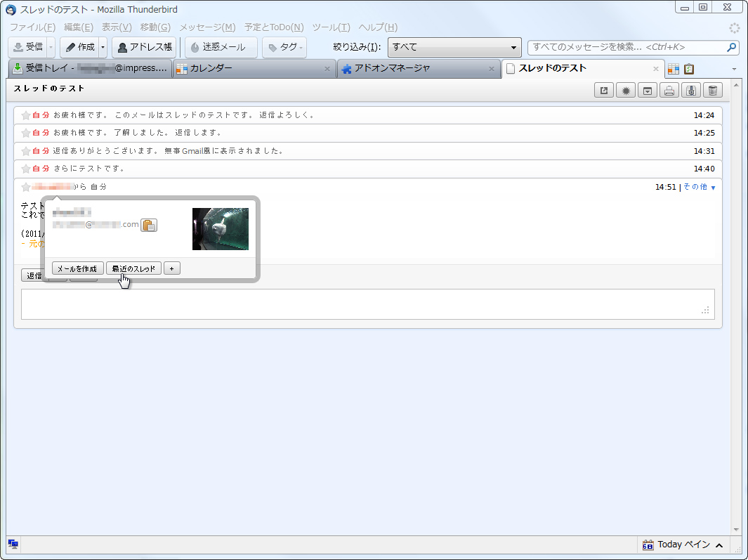Star the 14:40 message
Viewport: 748px width, 560px height.
pyautogui.click(x=26, y=169)
